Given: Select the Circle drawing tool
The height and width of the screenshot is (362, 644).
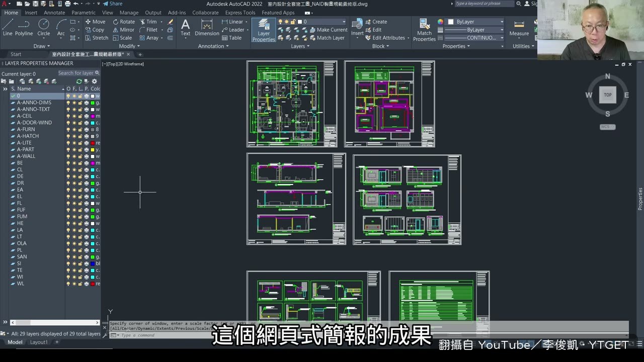Looking at the screenshot, I should 44,28.
